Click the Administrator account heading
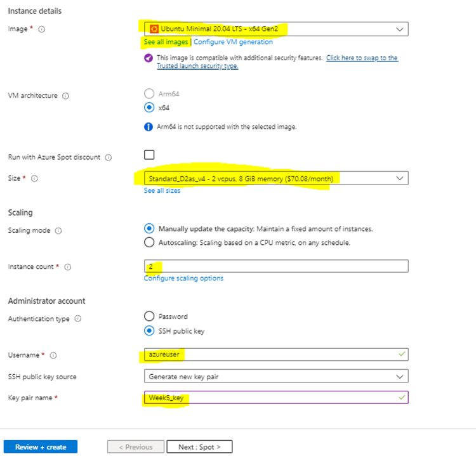Viewport: 476px width, 456px height. coord(46,301)
